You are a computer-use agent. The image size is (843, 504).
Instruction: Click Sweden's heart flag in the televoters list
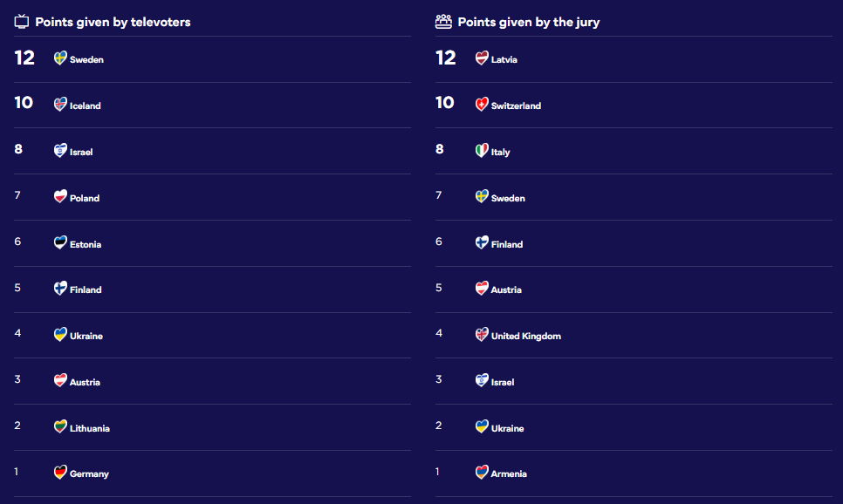click(x=60, y=58)
